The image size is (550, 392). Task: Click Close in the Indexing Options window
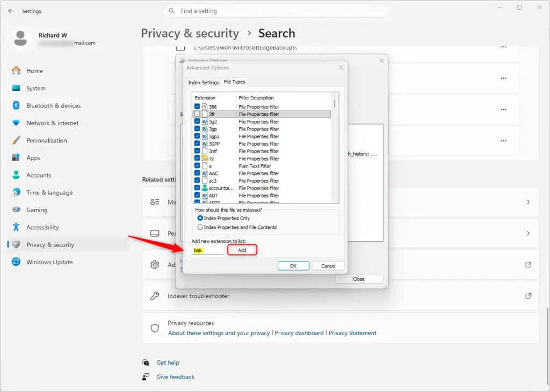tap(358, 279)
